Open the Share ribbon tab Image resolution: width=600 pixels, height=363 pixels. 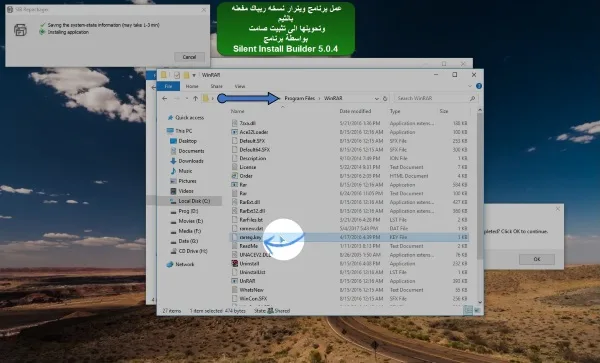click(216, 86)
